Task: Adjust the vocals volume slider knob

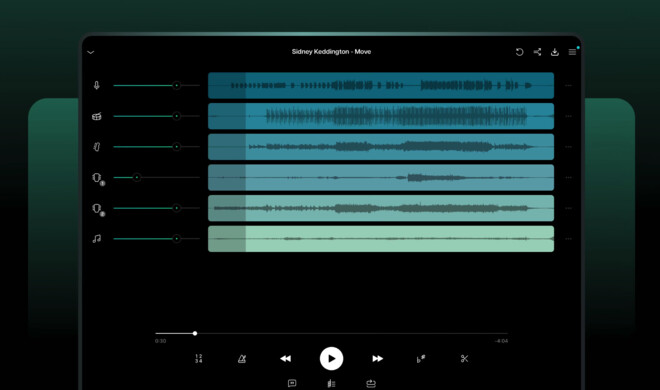Action: pyautogui.click(x=176, y=85)
